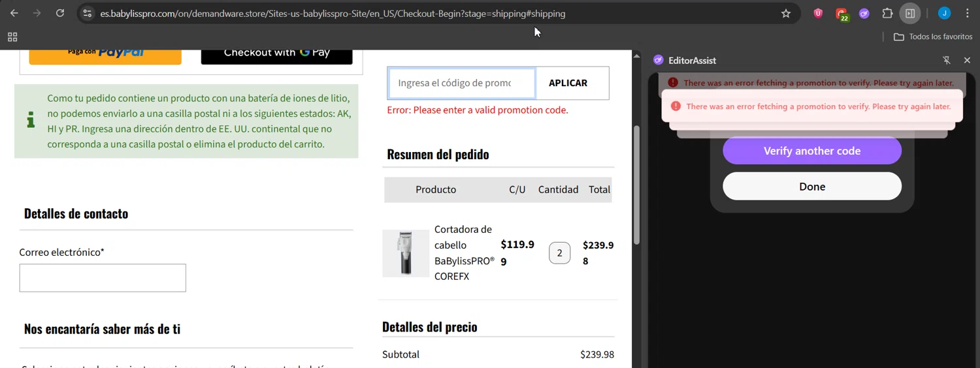The height and width of the screenshot is (368, 980).
Task: Click Nos encantaría saber más de ti heading
Action: coord(102,329)
